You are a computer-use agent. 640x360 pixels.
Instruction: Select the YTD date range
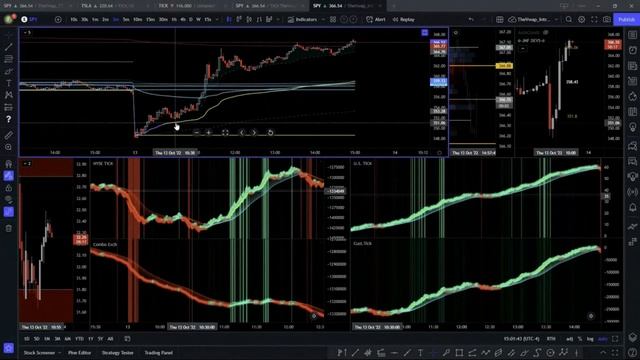click(79, 339)
